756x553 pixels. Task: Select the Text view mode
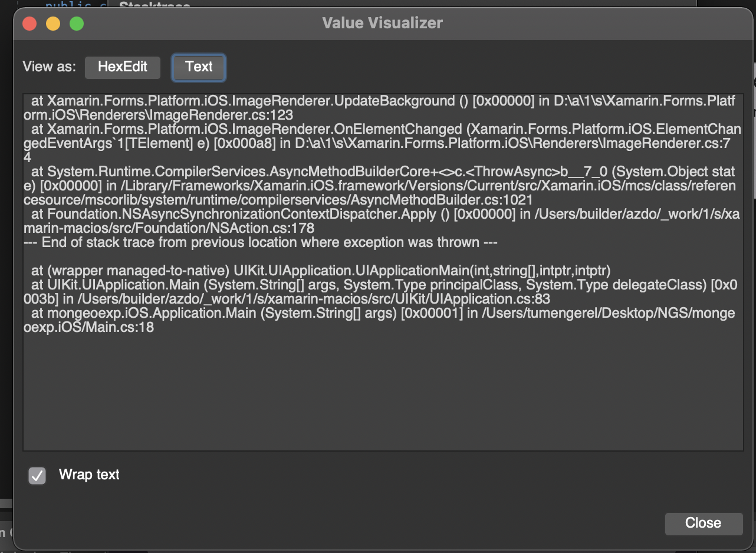(x=198, y=67)
